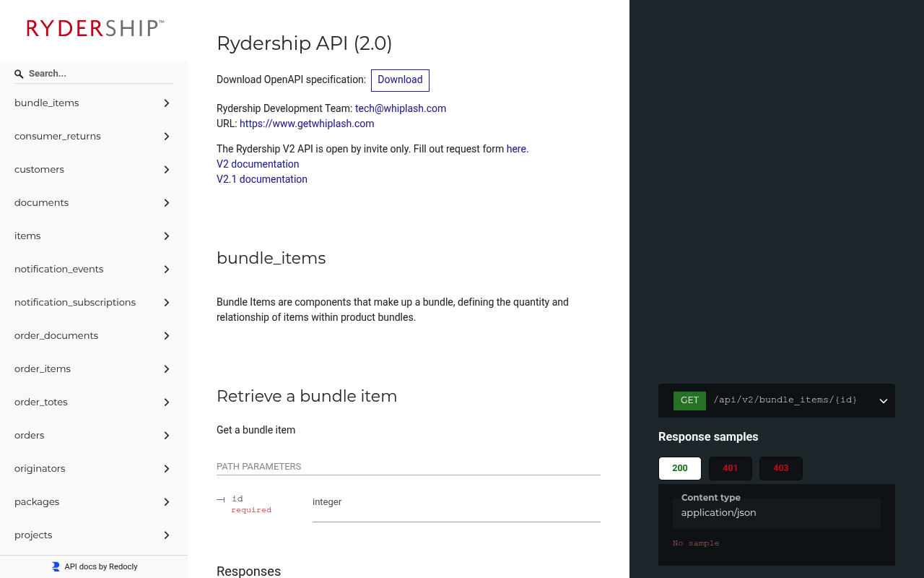Expand the originators section chevron
This screenshot has width=924, height=578.
(x=167, y=469)
